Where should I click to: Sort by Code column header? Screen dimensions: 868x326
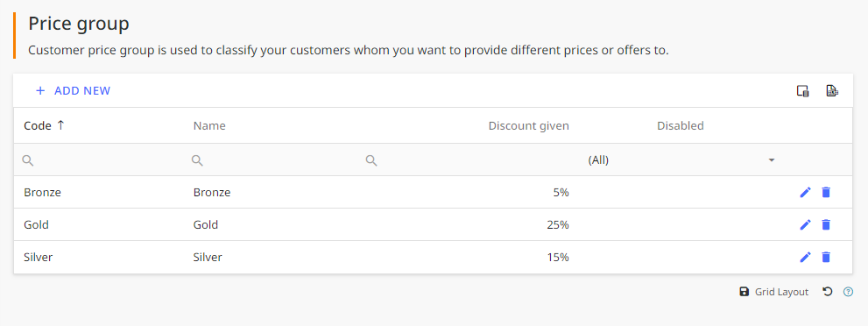point(45,125)
